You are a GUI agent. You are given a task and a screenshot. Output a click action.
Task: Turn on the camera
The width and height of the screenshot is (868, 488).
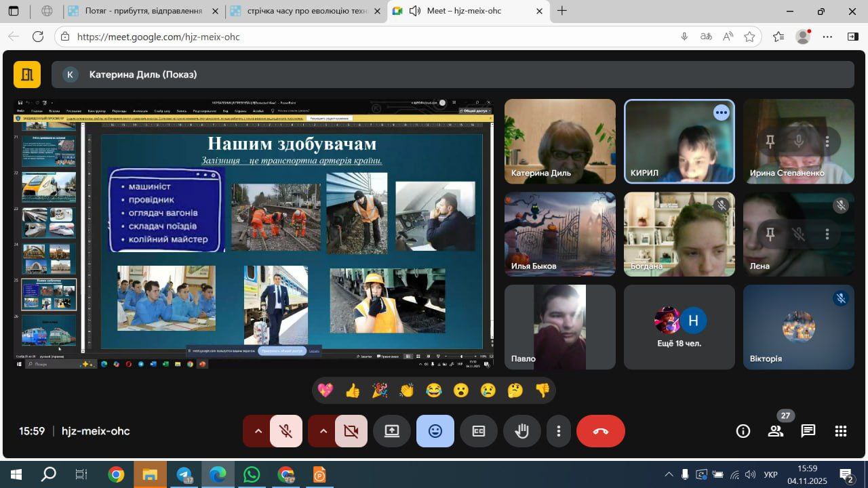pyautogui.click(x=351, y=431)
